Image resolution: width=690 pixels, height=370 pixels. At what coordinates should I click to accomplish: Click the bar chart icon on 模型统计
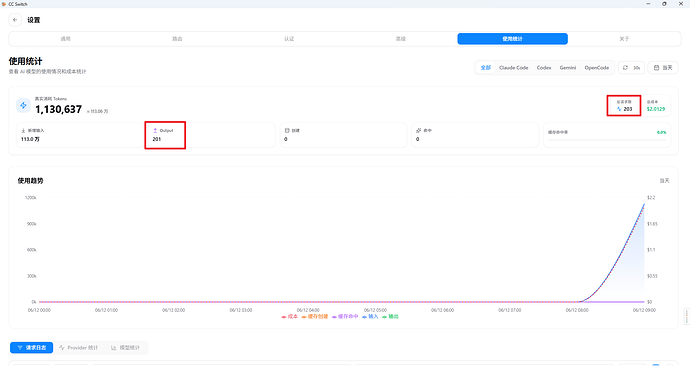pos(114,348)
